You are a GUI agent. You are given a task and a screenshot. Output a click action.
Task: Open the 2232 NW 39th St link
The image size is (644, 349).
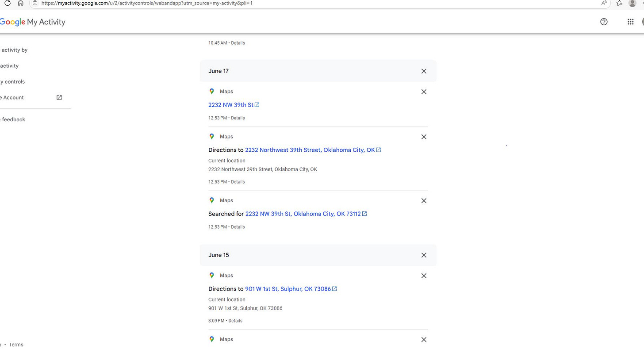(234, 105)
